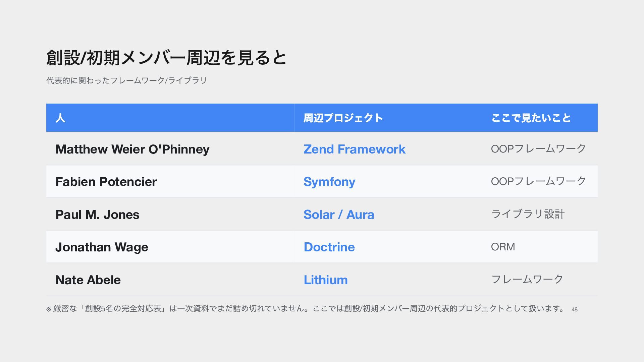Viewport: 644px width, 362px height.
Task: Click the Lithium project link
Action: pyautogui.click(x=326, y=280)
